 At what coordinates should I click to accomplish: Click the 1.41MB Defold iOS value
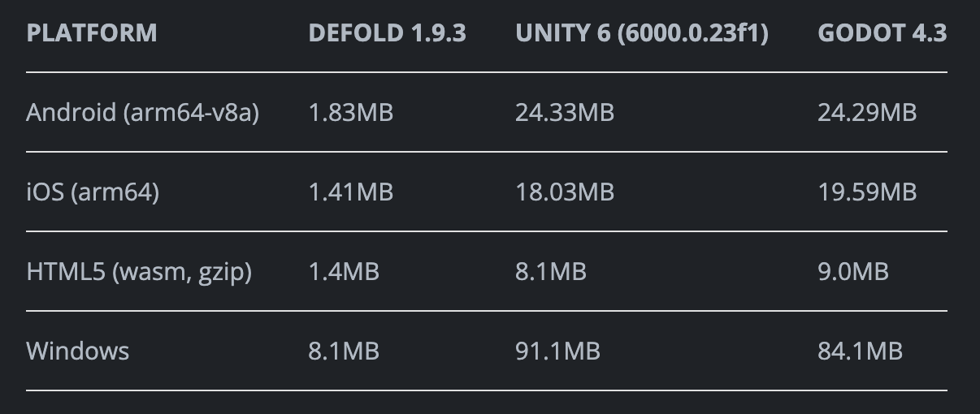pyautogui.click(x=350, y=192)
